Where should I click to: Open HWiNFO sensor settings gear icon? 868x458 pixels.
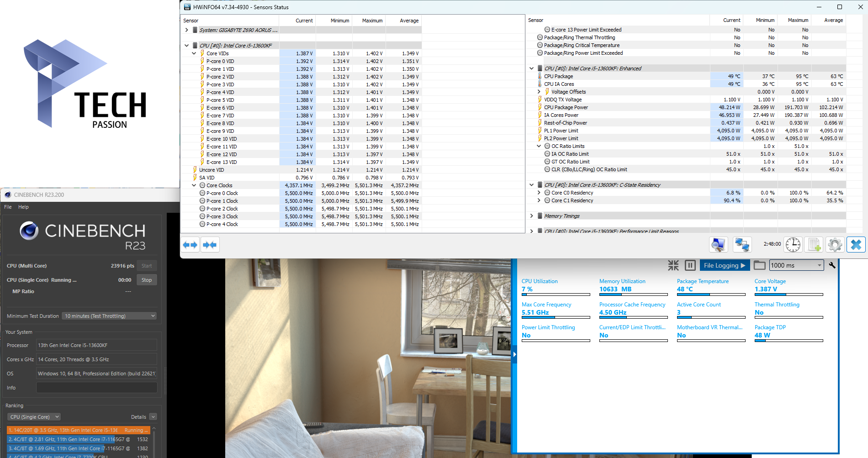tap(835, 245)
